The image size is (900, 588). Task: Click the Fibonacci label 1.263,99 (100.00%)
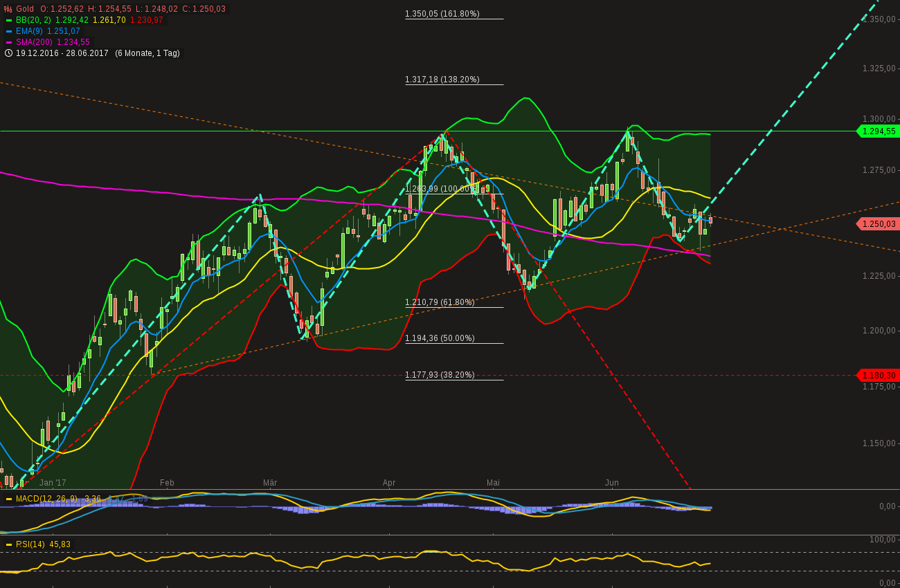pos(442,188)
